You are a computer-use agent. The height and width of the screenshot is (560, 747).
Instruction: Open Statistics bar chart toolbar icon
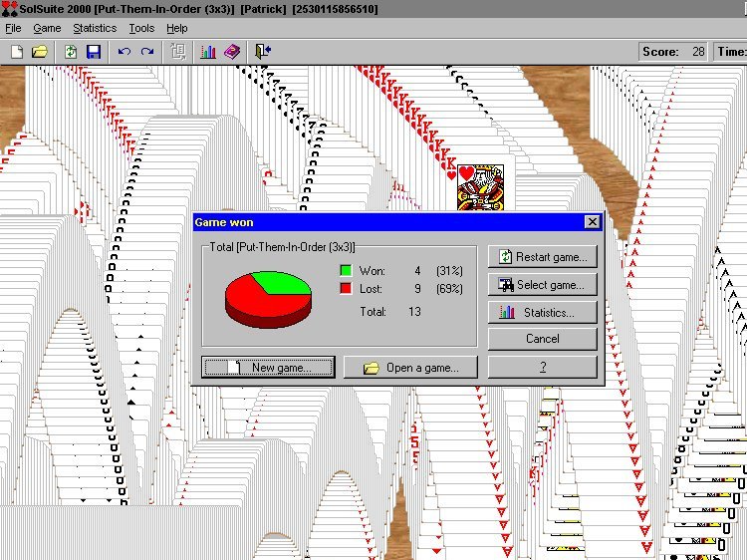pos(208,52)
